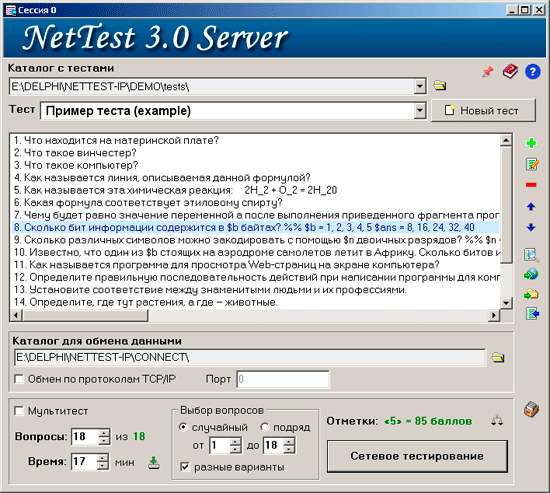Image resolution: width=550 pixels, height=493 pixels.
Task: Decrease the Вопросы count spinner
Action: click(x=104, y=441)
